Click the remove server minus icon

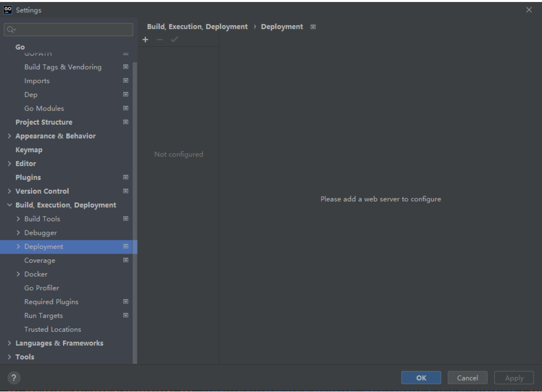click(160, 40)
